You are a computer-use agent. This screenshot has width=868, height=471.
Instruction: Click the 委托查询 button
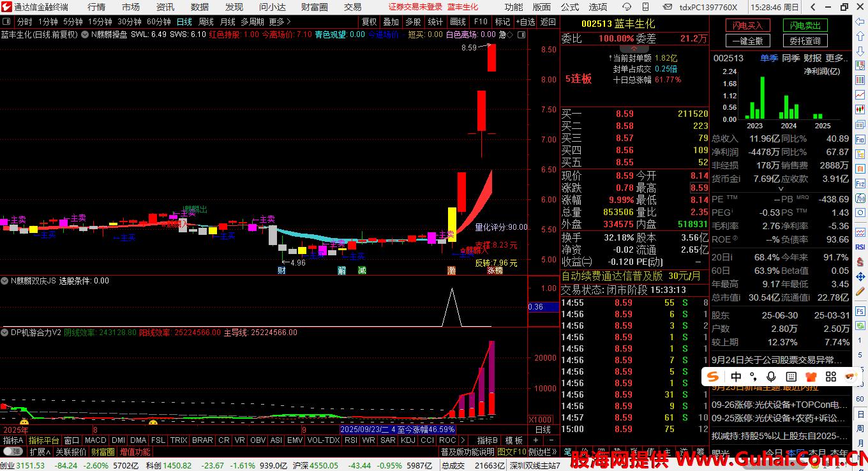coord(805,41)
